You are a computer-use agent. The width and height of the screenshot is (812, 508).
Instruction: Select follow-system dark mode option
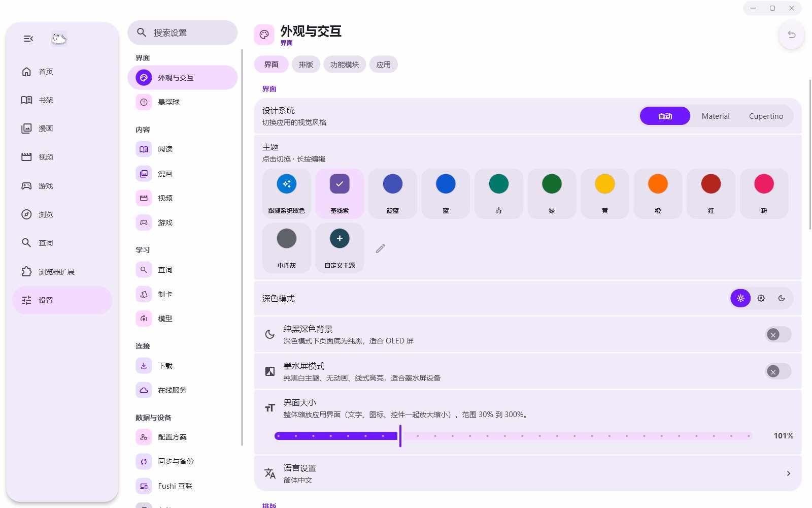point(761,298)
